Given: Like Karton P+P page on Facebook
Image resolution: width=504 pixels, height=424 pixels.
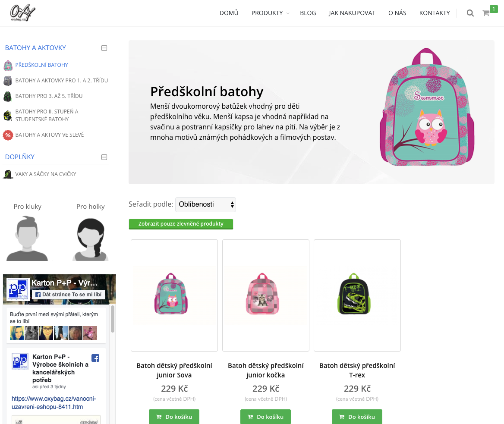Looking at the screenshot, I should point(69,295).
